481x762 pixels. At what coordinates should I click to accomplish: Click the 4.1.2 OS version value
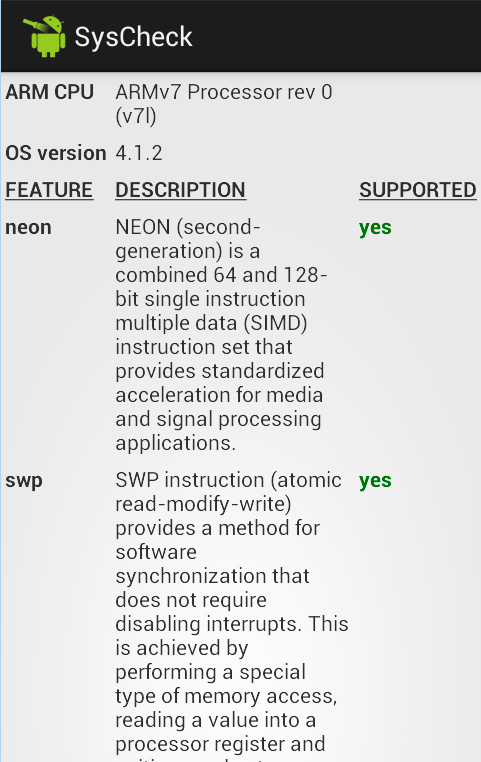click(x=139, y=153)
